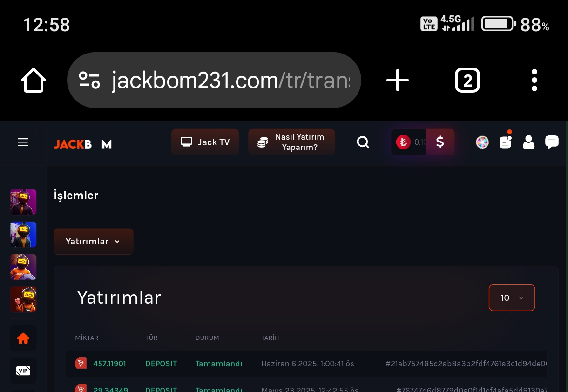This screenshot has height=392, width=568.
Task: Click the search magnifier icon
Action: [x=363, y=142]
